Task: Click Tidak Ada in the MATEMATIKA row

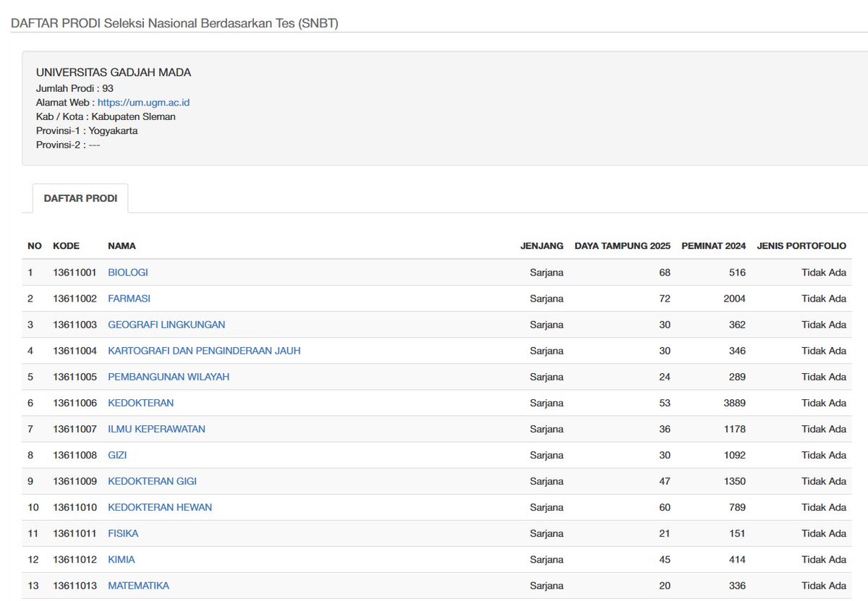Action: [x=824, y=585]
